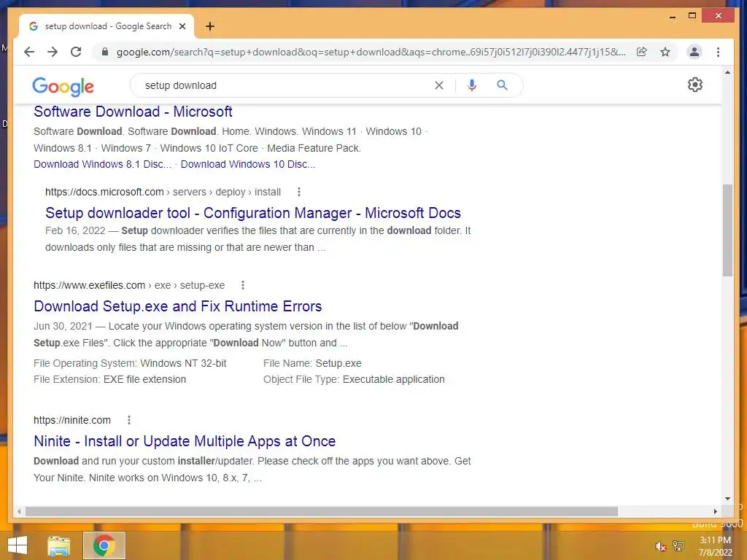Submit search with the magnifier icon
This screenshot has width=747, height=560.
(502, 85)
